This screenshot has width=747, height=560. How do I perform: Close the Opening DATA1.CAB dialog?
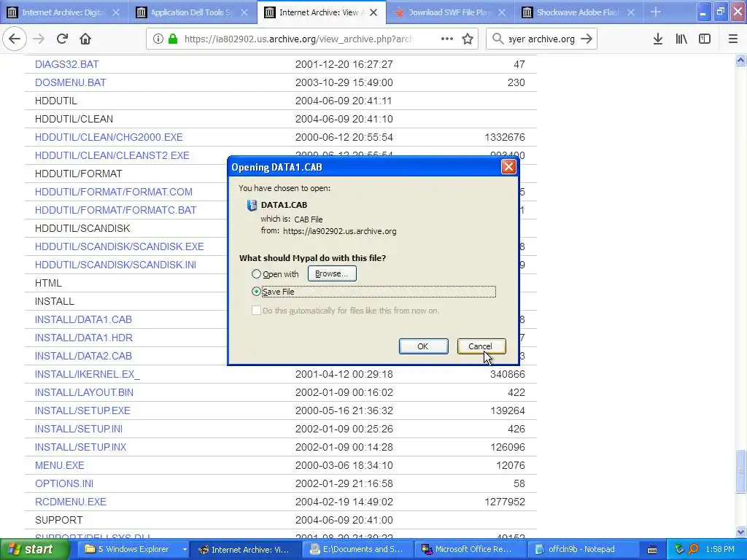pyautogui.click(x=508, y=167)
